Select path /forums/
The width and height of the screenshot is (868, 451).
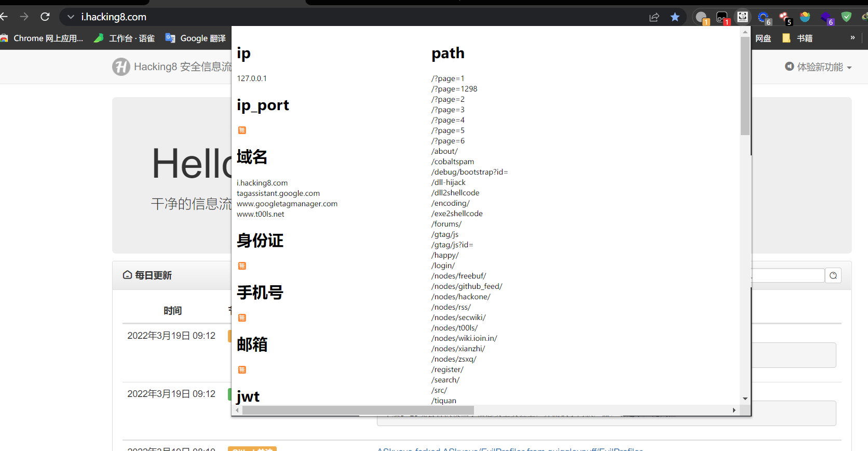[446, 224]
